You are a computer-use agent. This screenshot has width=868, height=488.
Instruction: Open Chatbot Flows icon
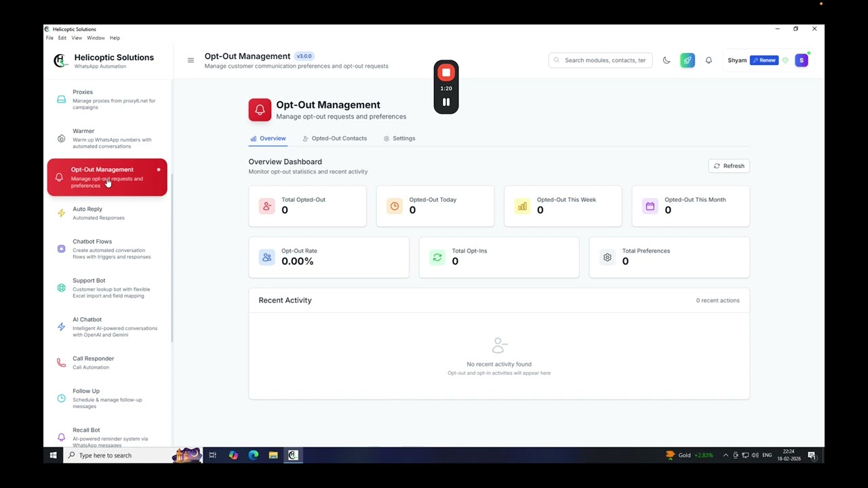coord(61,249)
